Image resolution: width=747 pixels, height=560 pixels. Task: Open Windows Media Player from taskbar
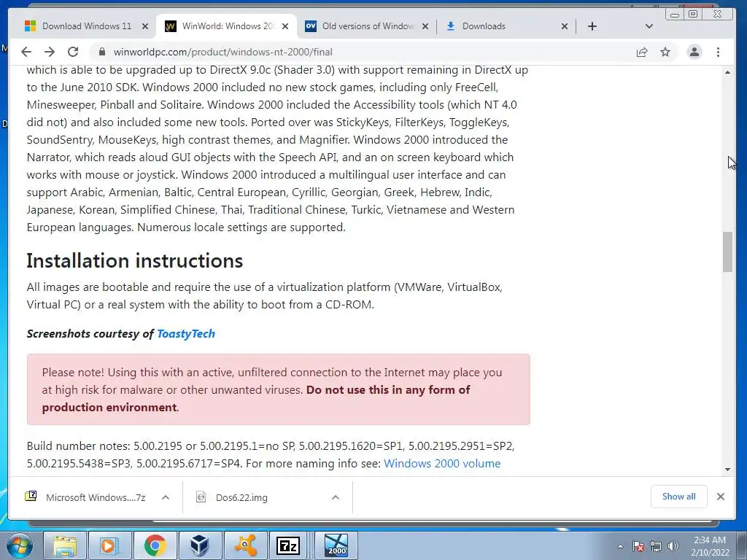[109, 545]
